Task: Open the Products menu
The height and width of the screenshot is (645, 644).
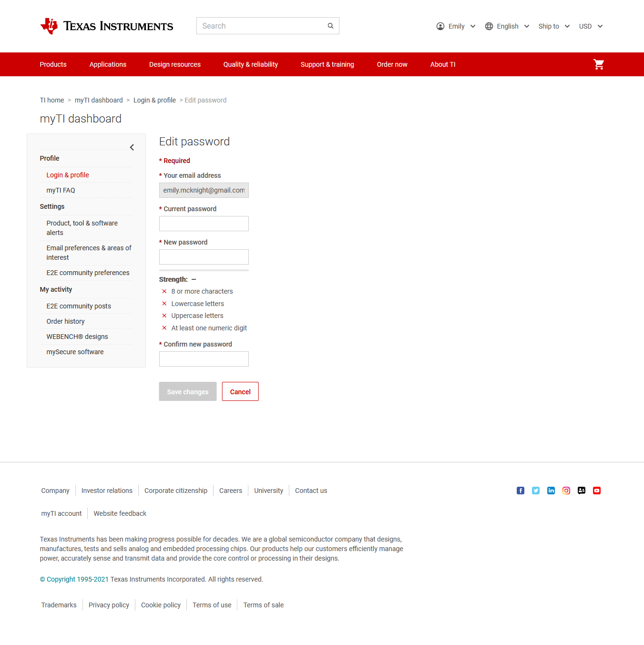Action: click(53, 64)
